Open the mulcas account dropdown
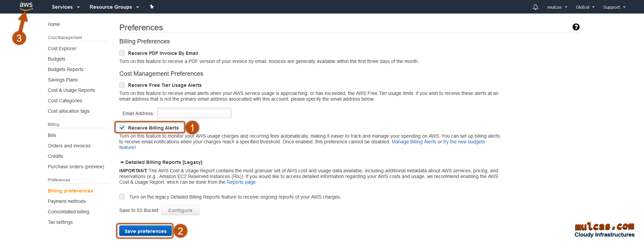Screen dimensions: 644x246 [557, 7]
